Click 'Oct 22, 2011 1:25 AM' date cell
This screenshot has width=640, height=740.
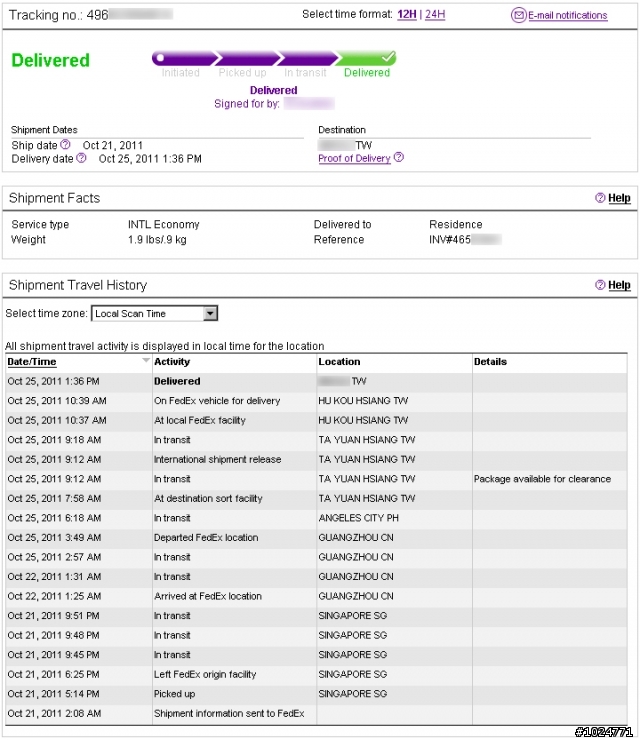click(x=54, y=596)
